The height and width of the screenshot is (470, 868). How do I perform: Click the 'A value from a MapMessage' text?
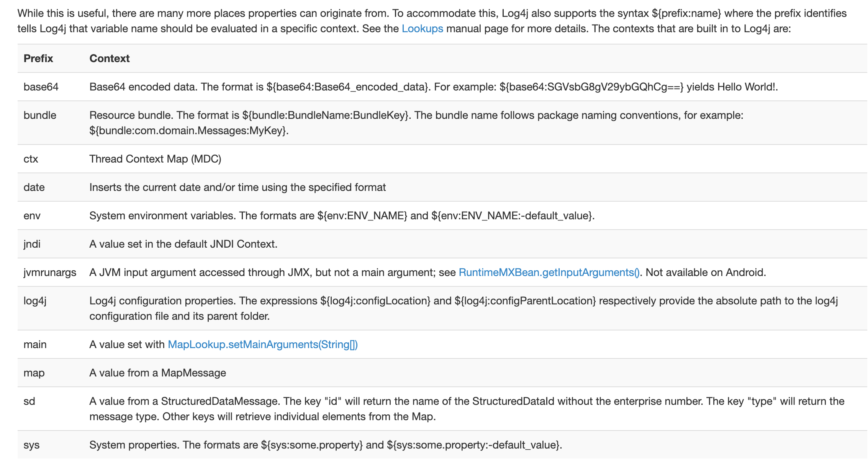coord(157,373)
